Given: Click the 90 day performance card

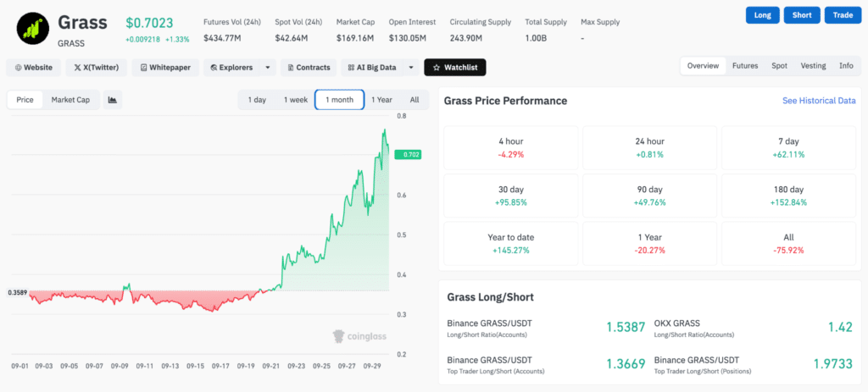Looking at the screenshot, I should point(650,196).
